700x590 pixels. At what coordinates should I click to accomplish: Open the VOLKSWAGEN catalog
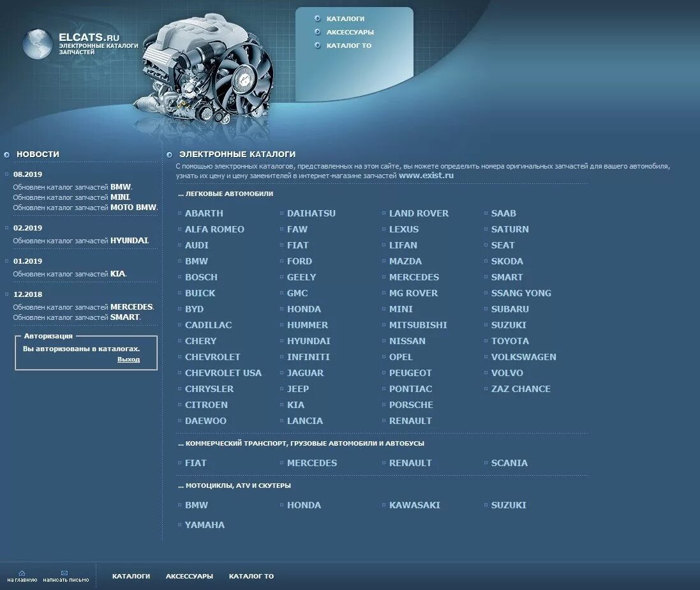[524, 358]
